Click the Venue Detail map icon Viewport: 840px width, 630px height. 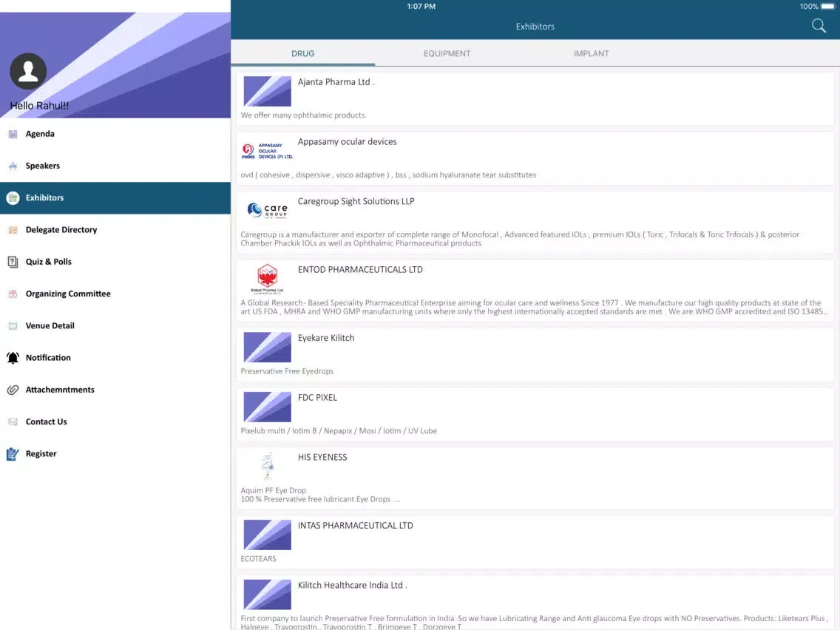pyautogui.click(x=13, y=325)
